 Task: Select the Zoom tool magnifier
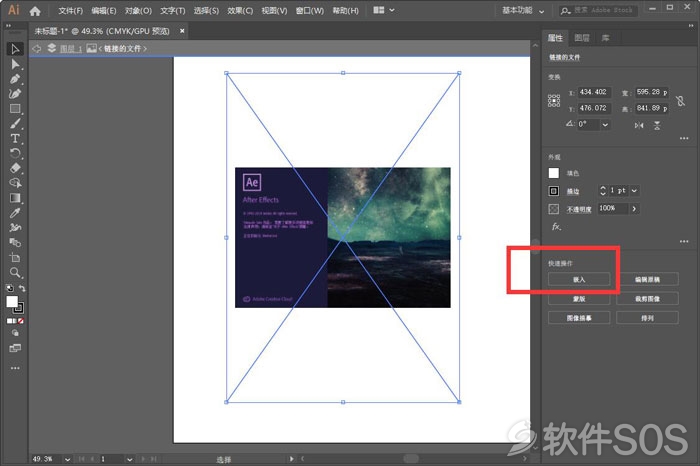coord(15,272)
